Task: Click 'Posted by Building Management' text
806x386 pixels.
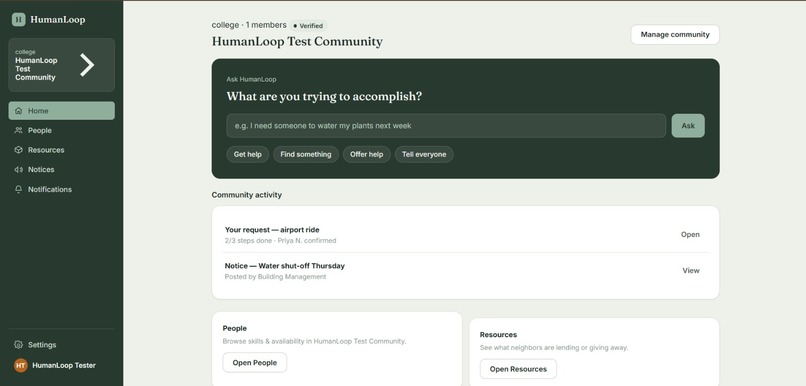Action: tap(275, 277)
